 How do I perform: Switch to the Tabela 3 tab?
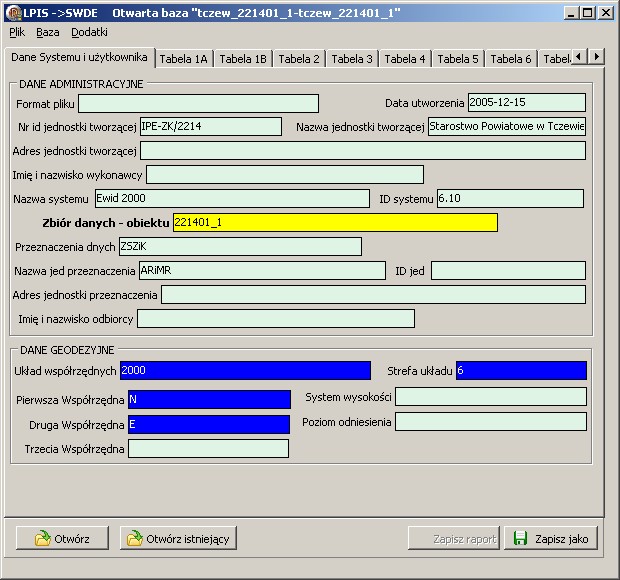[352, 59]
